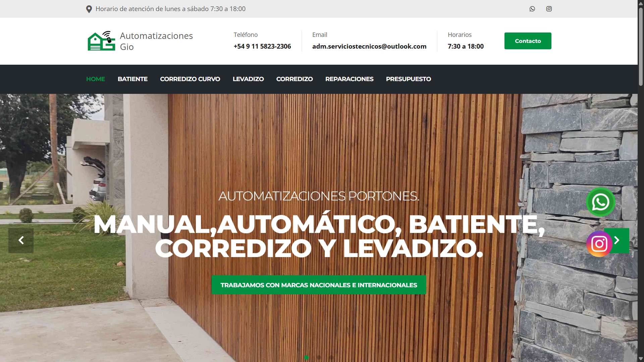Select the third slider pagination dot

[x=331, y=357]
